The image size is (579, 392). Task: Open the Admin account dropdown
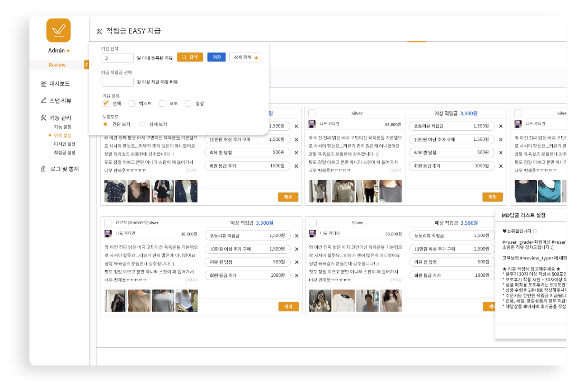[68, 51]
